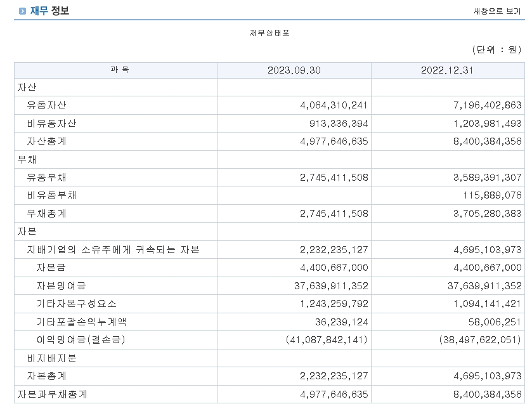The width and height of the screenshot is (532, 411).
Task: Select 지배기업의 소유주에게 귀속되는 자본 label
Action: [113, 250]
